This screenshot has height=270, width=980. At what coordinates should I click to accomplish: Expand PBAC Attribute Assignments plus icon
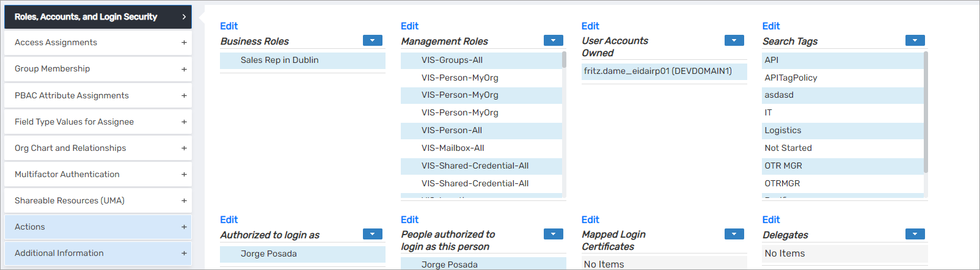coord(184,96)
